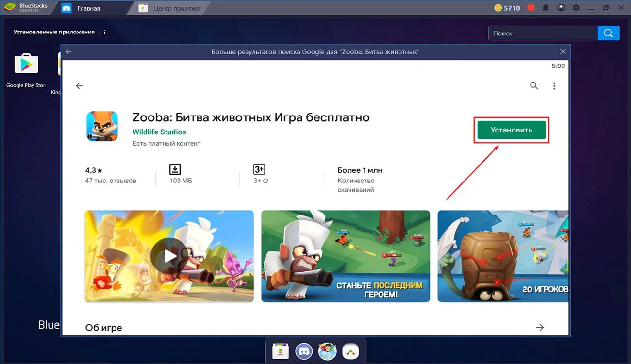Click the Zooba app icon
The image size is (631, 364).
102,126
